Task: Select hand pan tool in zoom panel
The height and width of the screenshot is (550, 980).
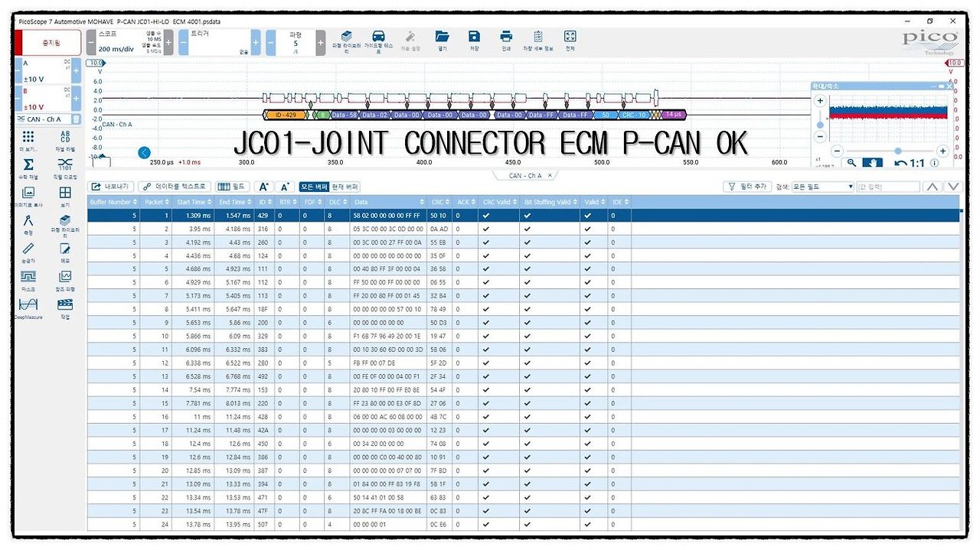Action: tap(873, 163)
